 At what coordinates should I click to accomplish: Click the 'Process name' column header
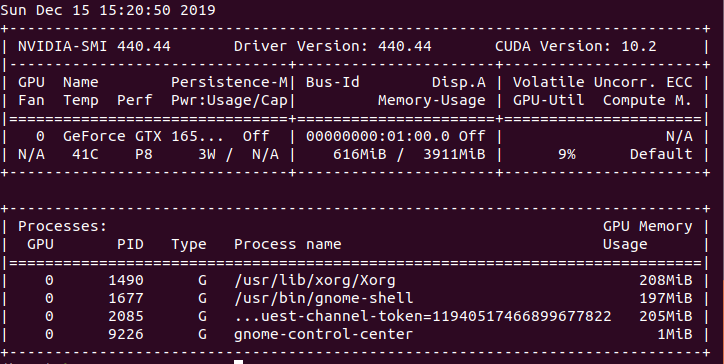[288, 244]
